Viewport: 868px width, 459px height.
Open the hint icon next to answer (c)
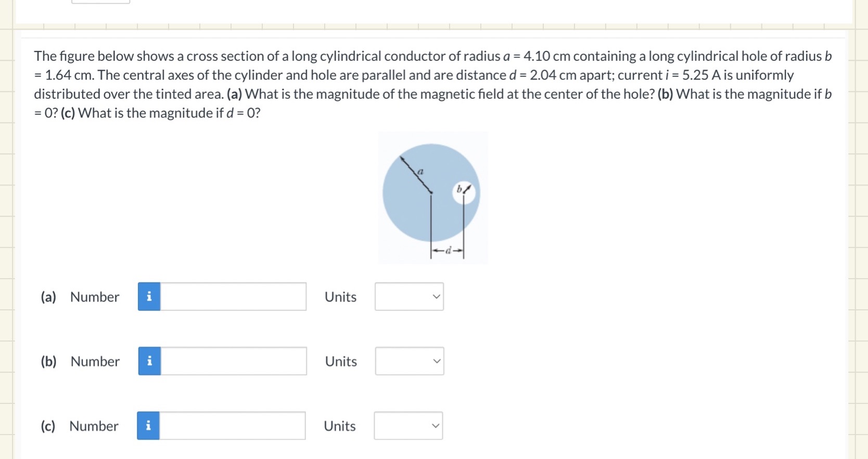[x=149, y=425]
